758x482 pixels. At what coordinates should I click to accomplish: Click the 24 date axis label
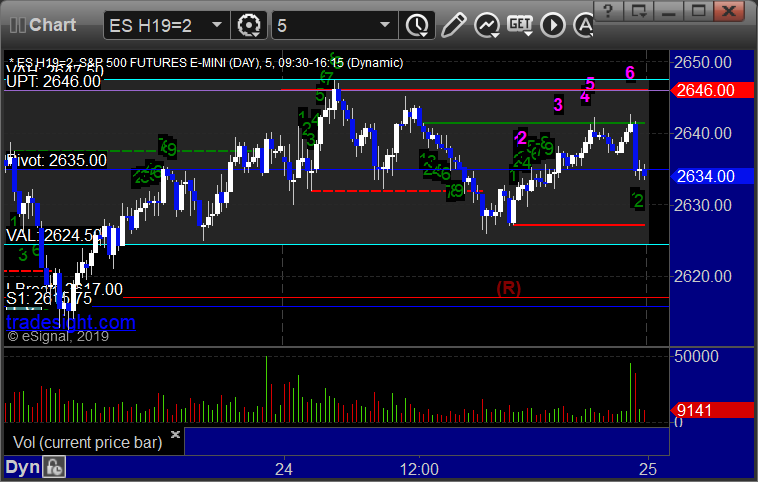(x=284, y=469)
